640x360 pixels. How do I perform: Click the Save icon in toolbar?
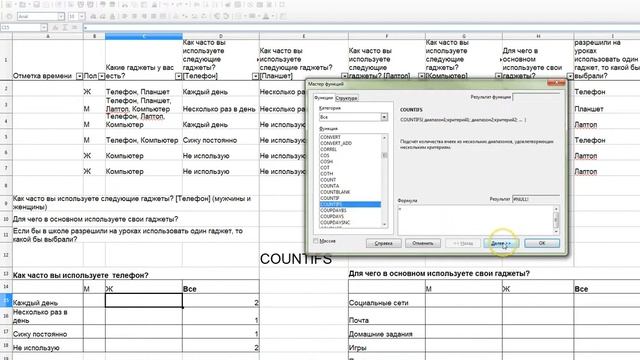tap(37, 5)
